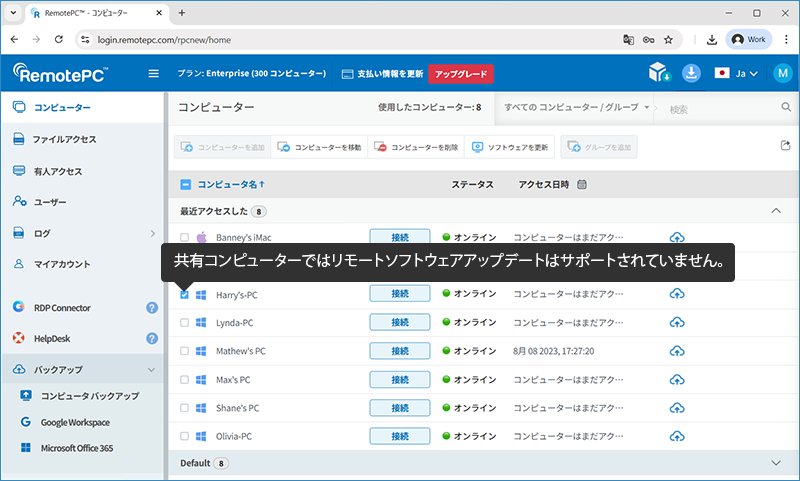Image resolution: width=800 pixels, height=481 pixels.
Task: Open the Chrome tab search dropdown
Action: (13, 13)
